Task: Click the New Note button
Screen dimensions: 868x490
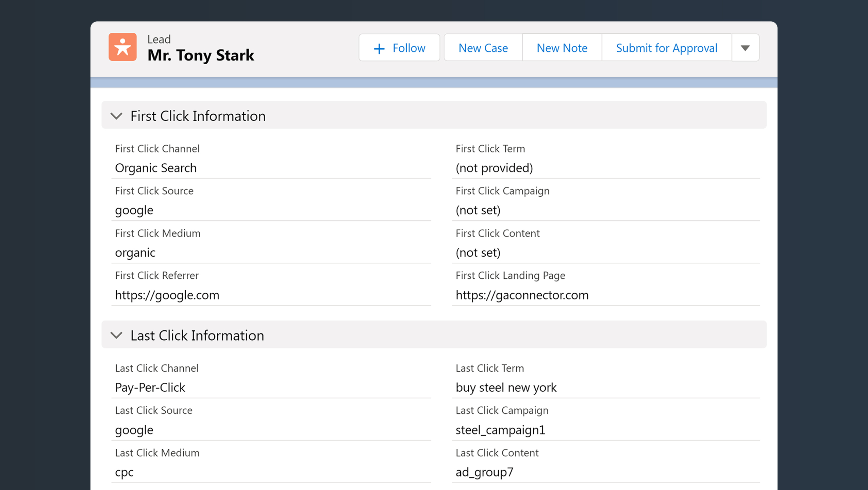Action: point(562,48)
